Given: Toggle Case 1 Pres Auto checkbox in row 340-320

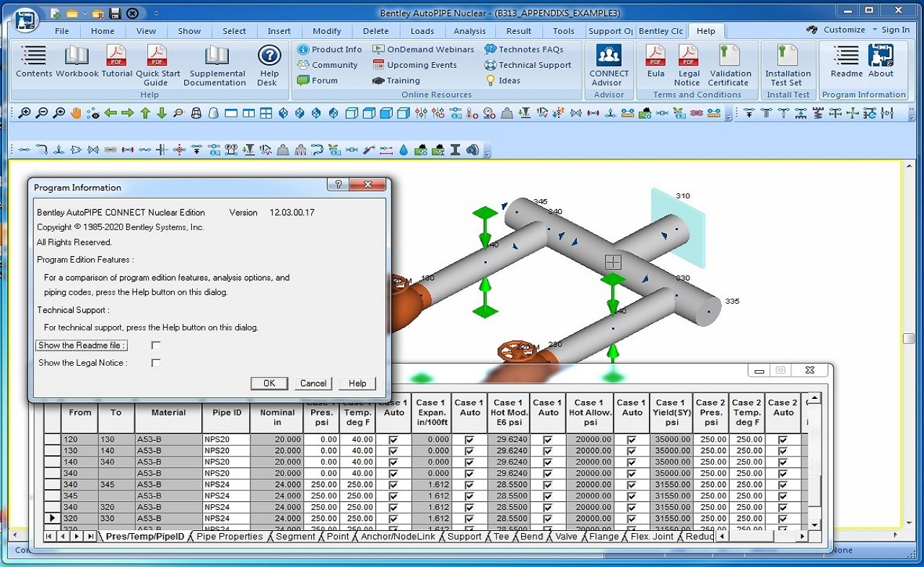Looking at the screenshot, I should (393, 507).
